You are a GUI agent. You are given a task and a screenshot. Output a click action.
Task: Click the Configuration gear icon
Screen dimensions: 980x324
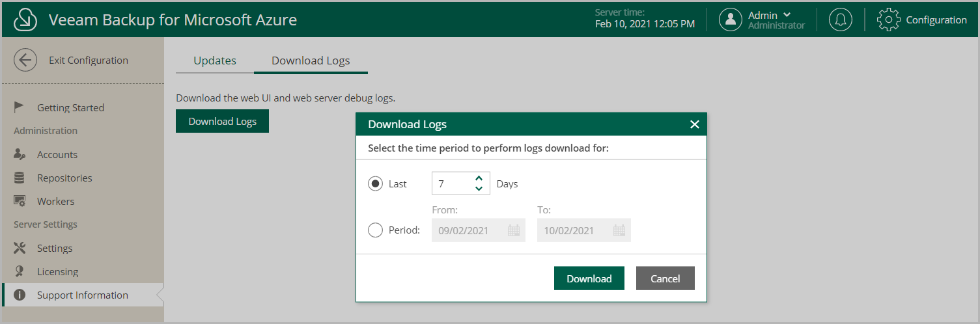tap(889, 20)
